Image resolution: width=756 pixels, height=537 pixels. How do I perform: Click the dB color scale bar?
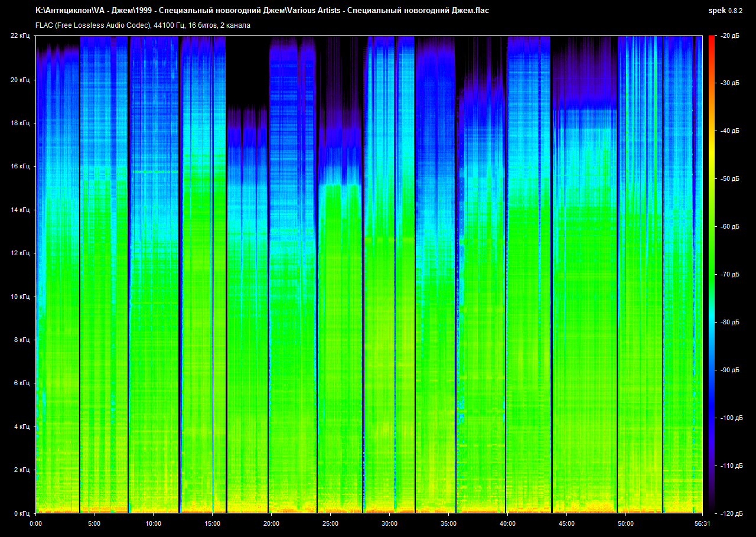pos(712,274)
